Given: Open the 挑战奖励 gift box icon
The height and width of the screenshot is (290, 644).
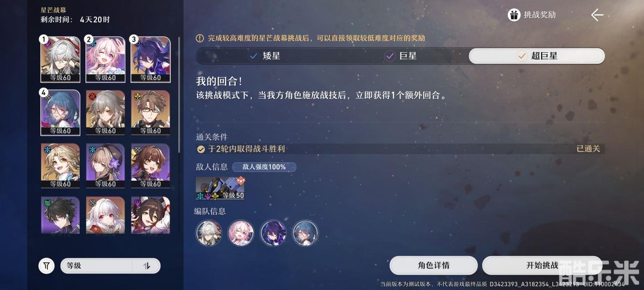Looking at the screenshot, I should [x=514, y=15].
